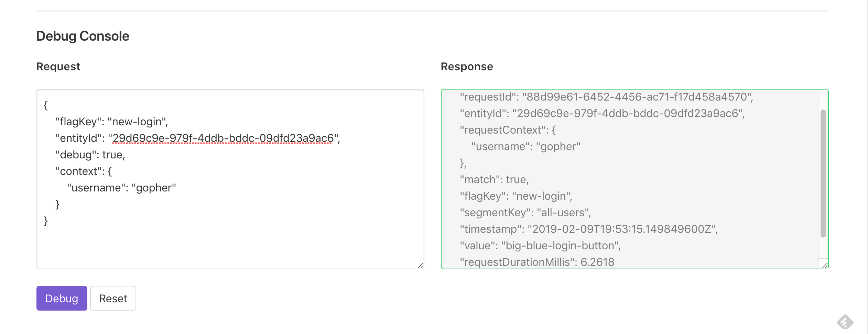The width and height of the screenshot is (868, 334).
Task: Click the Response panel scrollbar thumb
Action: [823, 174]
